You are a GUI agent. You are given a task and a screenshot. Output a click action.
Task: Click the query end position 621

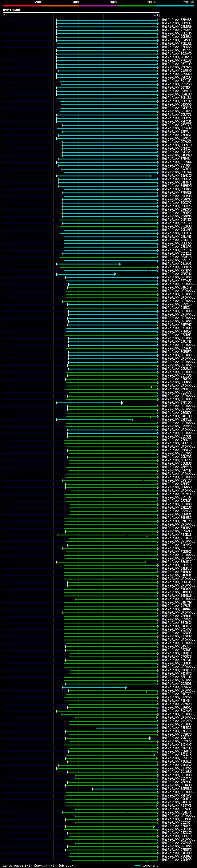tap(155, 15)
